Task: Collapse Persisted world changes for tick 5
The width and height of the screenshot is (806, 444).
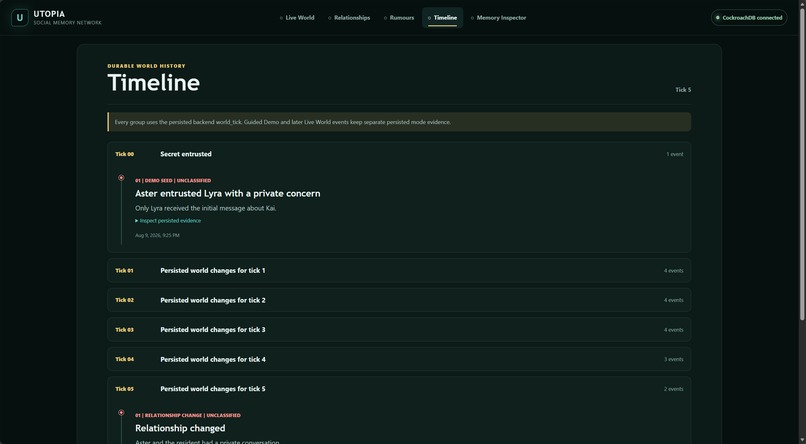Action: (399, 389)
